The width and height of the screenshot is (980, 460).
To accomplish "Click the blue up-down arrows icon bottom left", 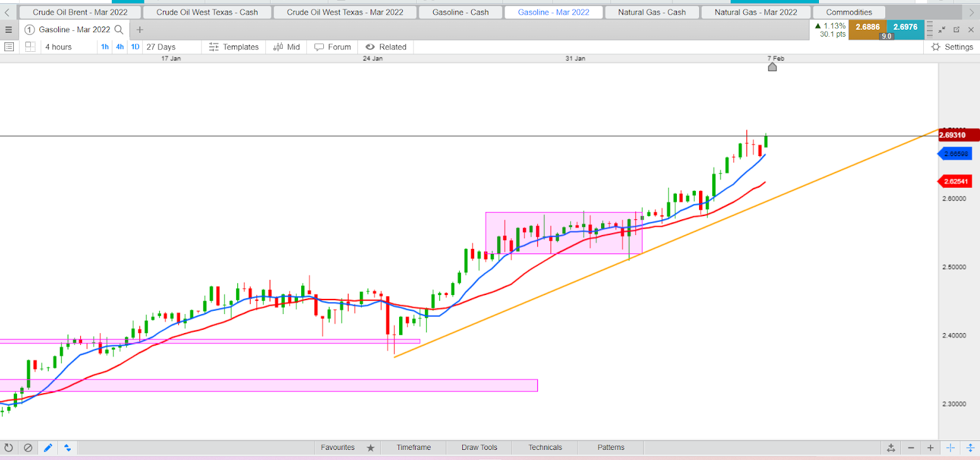I will tap(68, 448).
